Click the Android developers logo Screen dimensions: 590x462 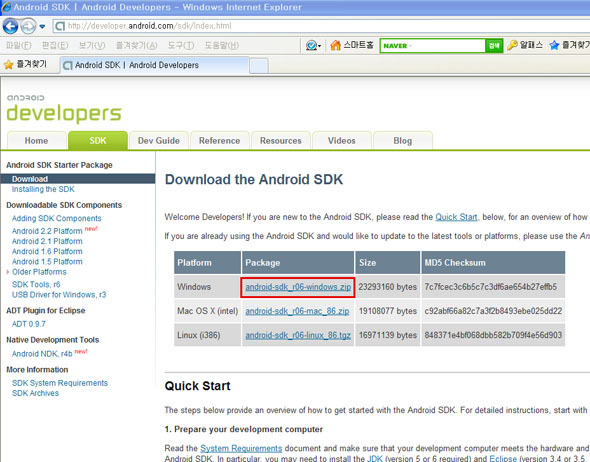click(64, 109)
